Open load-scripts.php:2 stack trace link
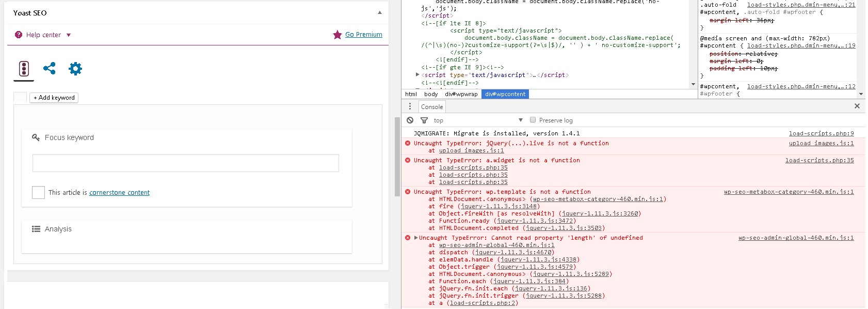 click(483, 303)
